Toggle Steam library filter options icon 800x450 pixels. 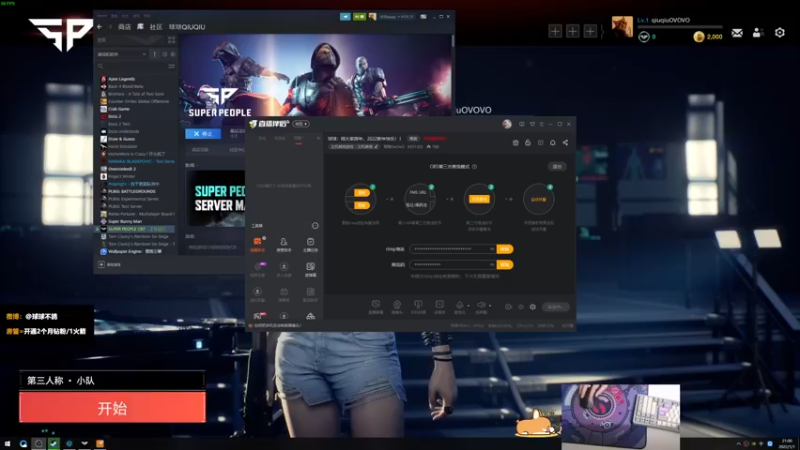click(171, 66)
